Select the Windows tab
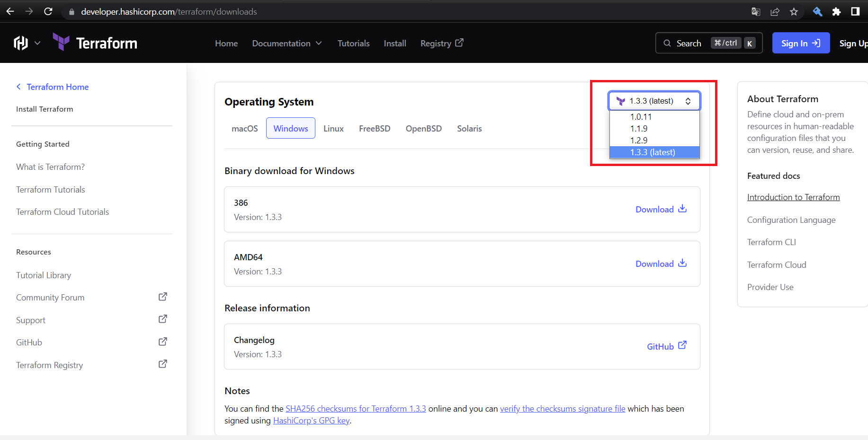 click(x=291, y=128)
